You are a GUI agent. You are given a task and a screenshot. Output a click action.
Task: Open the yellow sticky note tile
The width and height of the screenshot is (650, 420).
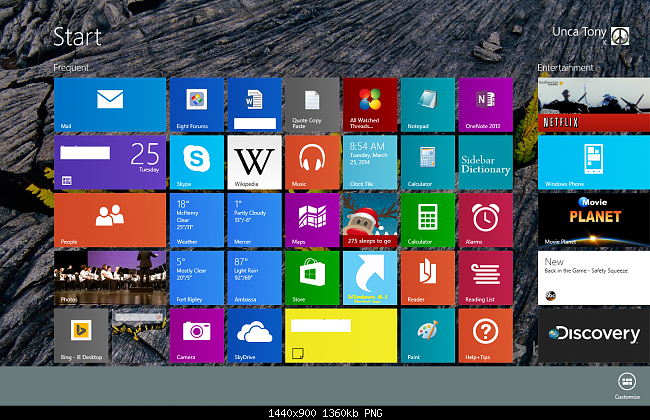click(341, 335)
